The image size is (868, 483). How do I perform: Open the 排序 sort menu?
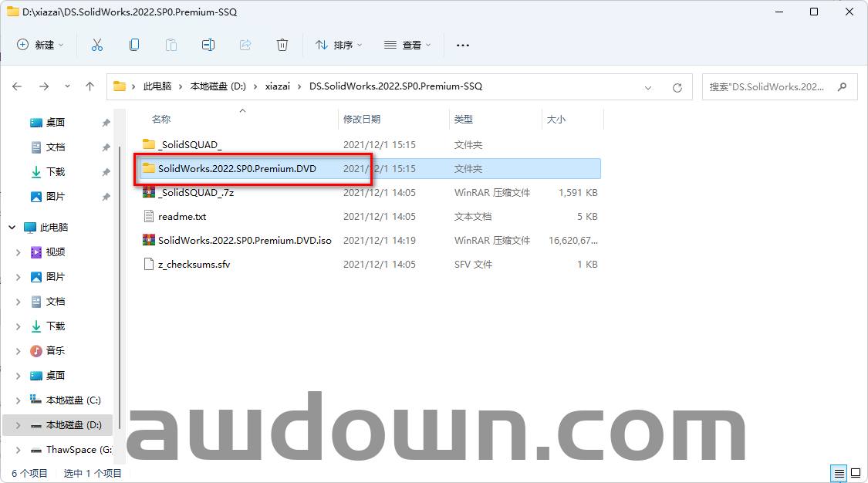339,45
